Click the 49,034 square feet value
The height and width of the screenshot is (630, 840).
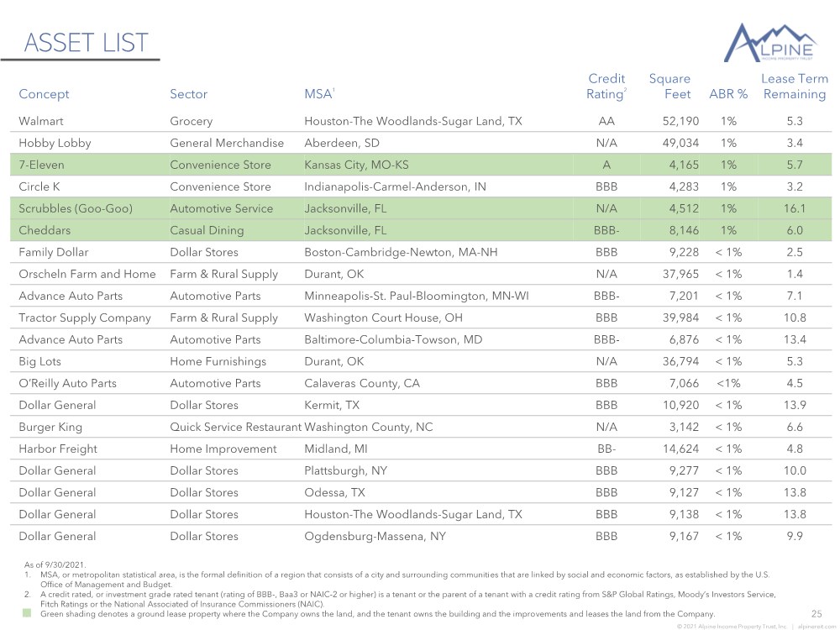680,143
